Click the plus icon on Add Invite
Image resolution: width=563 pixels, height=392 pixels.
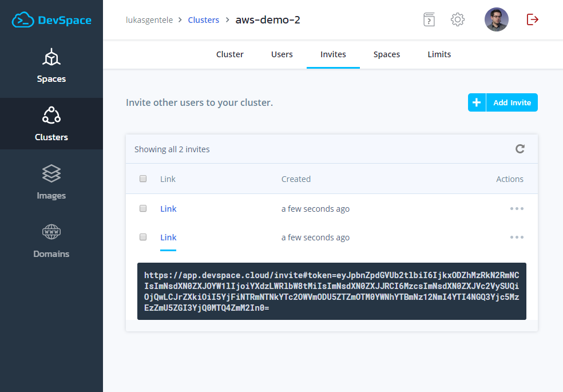(477, 102)
